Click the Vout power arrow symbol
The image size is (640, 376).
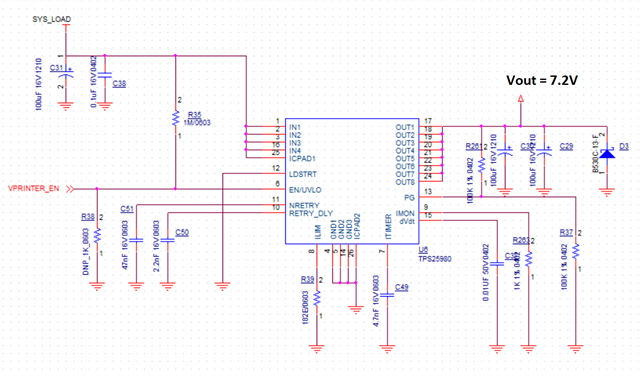tap(520, 98)
